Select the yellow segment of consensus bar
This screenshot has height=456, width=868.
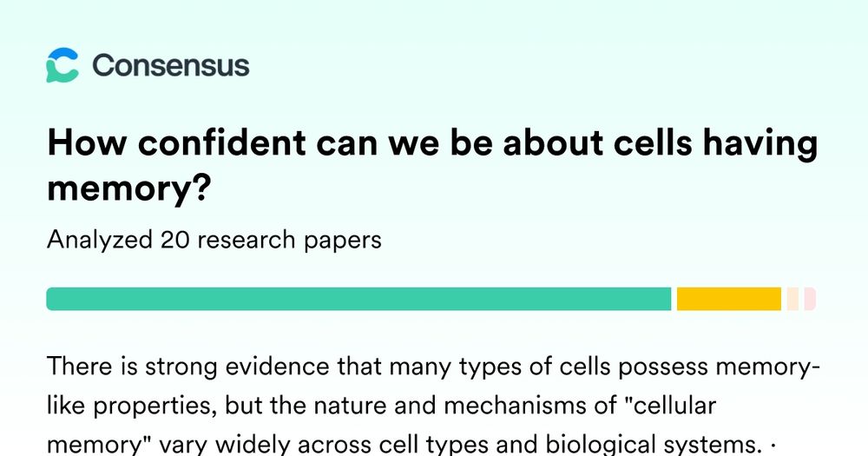(728, 299)
